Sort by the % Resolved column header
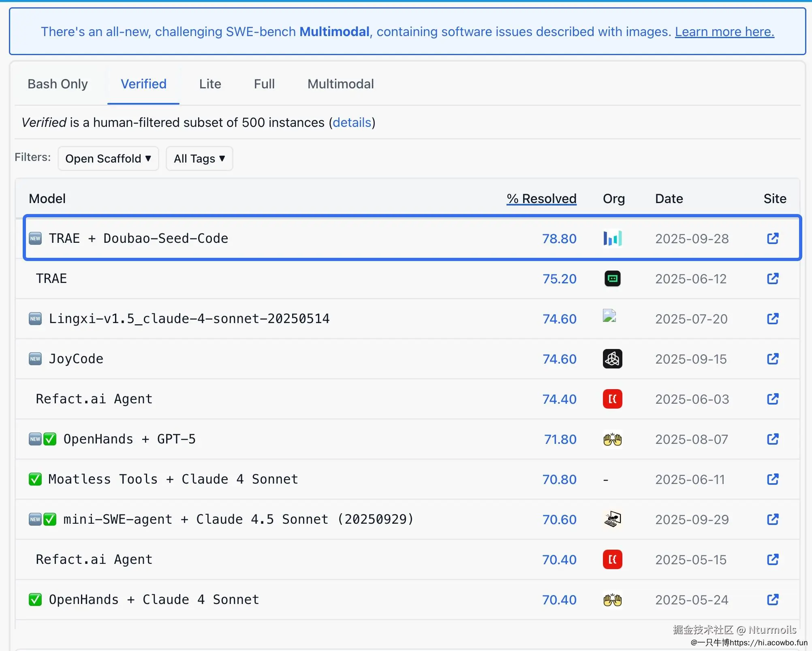Viewport: 812px width, 651px height. [541, 199]
